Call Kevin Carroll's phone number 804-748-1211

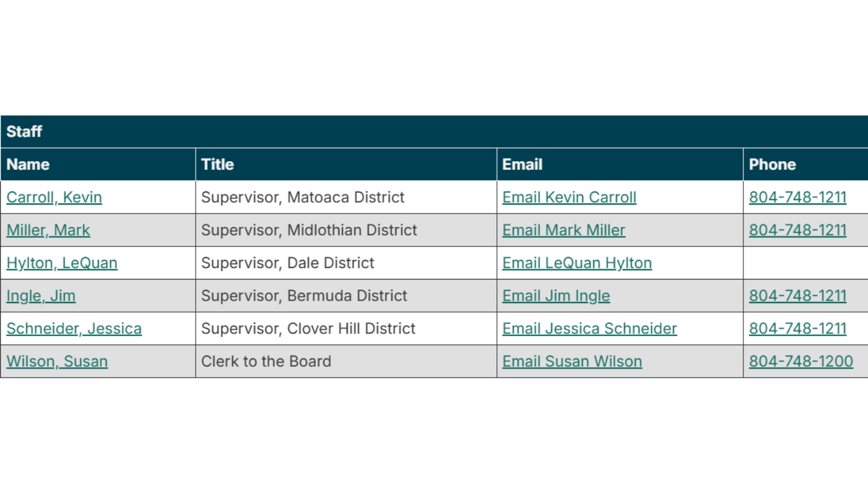click(797, 197)
